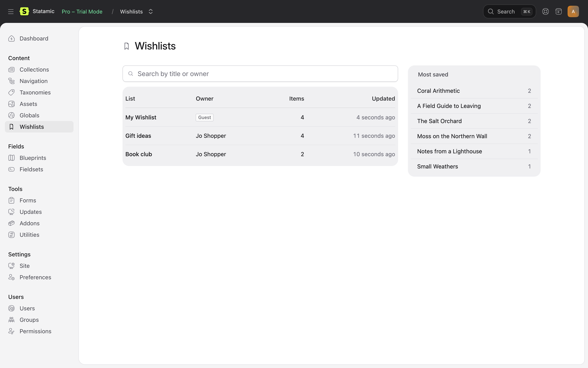The width and height of the screenshot is (588, 368).
Task: Click the Owner column header
Action: pyautogui.click(x=205, y=99)
